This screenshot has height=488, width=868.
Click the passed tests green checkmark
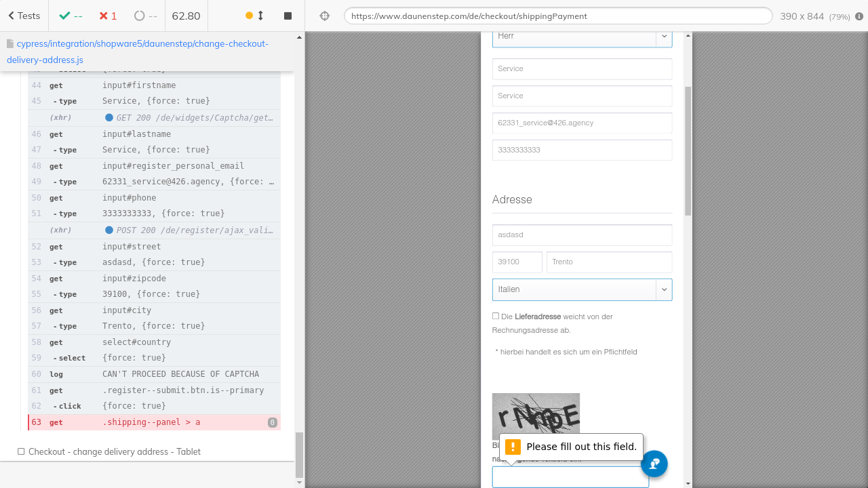coord(70,16)
